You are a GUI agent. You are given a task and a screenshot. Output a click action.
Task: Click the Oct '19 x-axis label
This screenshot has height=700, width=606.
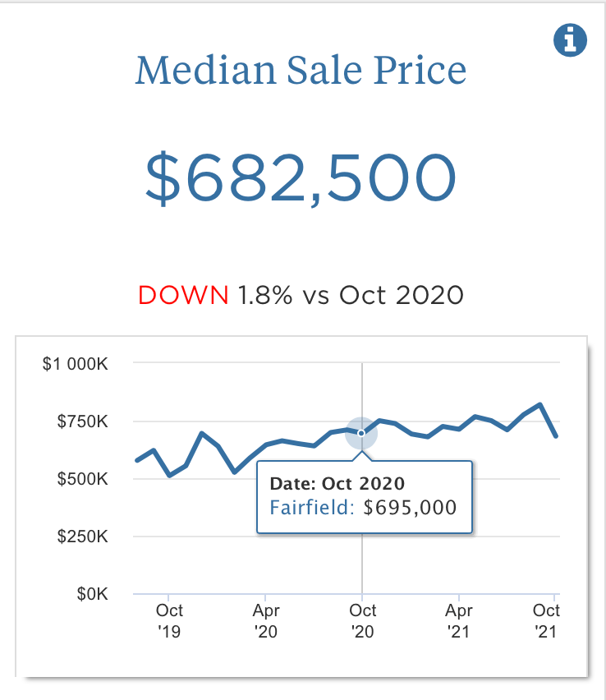(169, 621)
